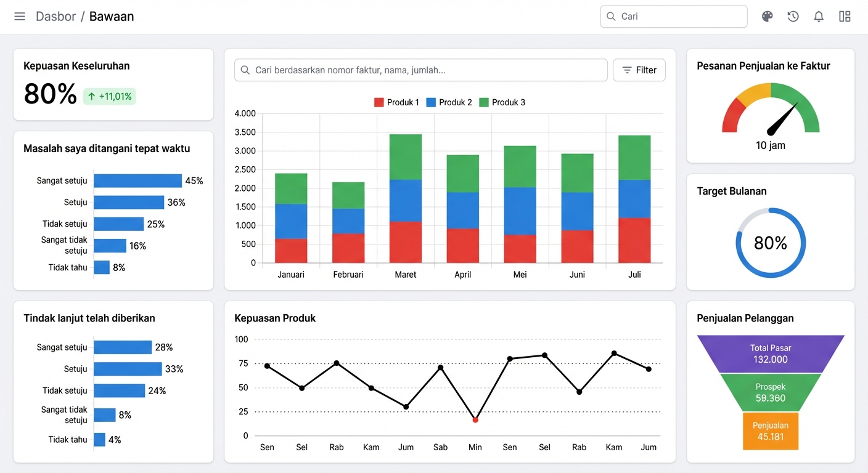Open the Filter options
The width and height of the screenshot is (868, 473).
pos(639,70)
